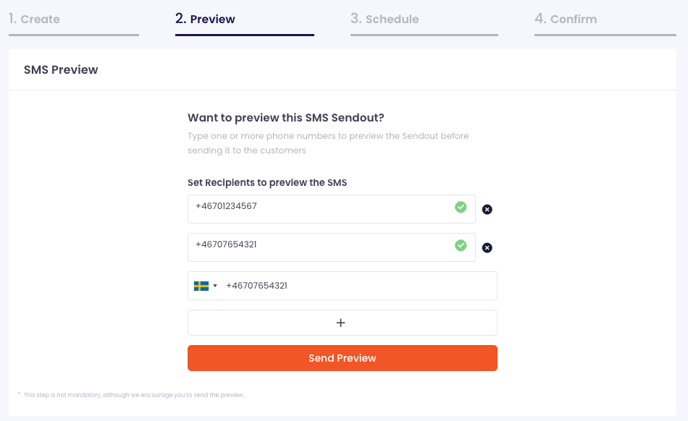The width and height of the screenshot is (688, 421).
Task: Click the first recipient field +46701234567
Action: point(331,209)
